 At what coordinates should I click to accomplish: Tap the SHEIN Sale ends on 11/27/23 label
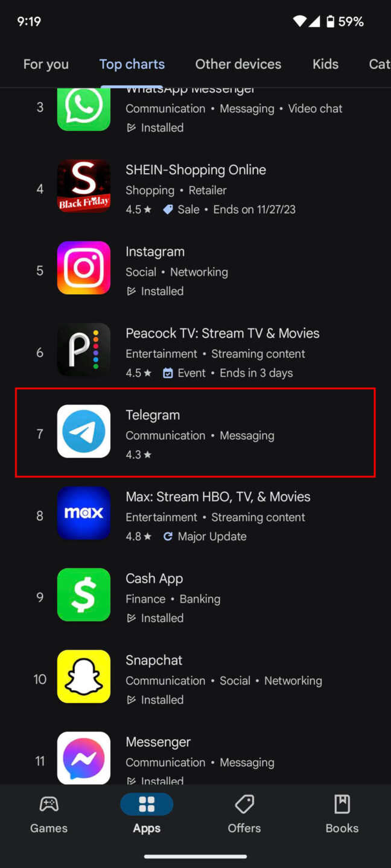[229, 209]
